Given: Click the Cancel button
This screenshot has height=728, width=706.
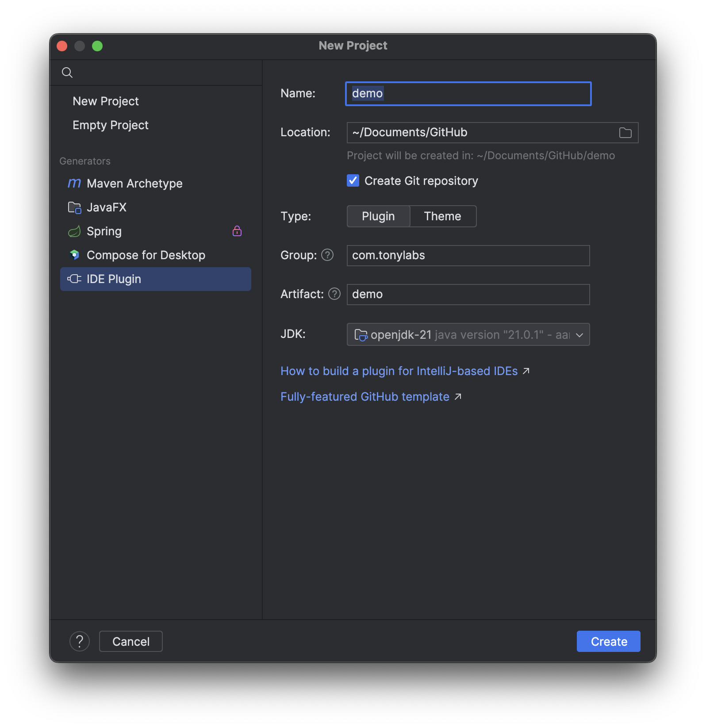Looking at the screenshot, I should point(131,641).
